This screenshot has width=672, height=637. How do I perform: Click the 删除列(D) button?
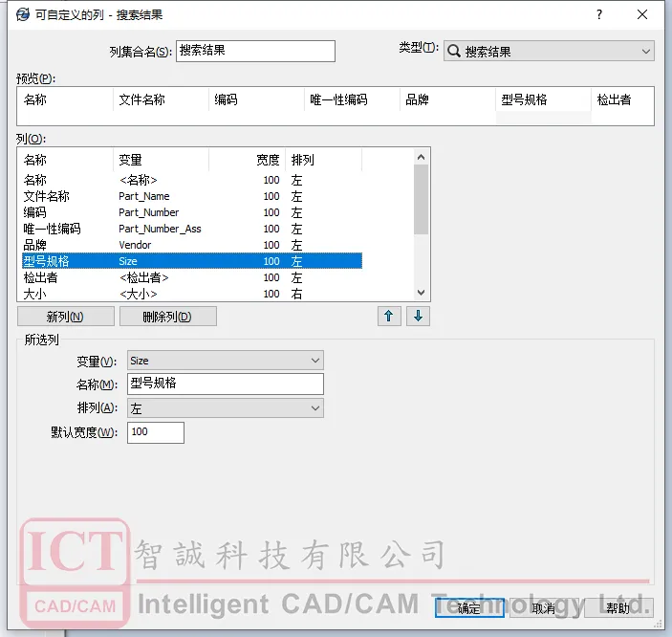click(x=168, y=317)
